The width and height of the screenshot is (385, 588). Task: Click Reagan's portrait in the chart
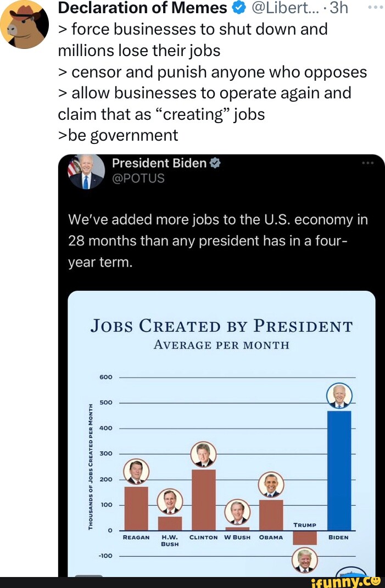point(136,471)
